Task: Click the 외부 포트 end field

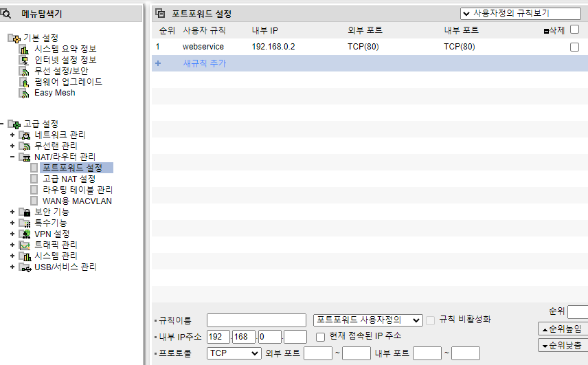Action: pos(357,353)
